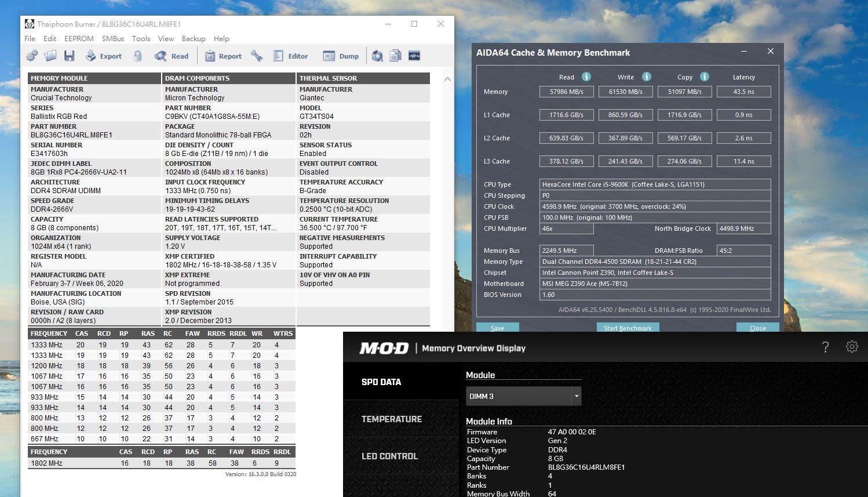Click the Memory Write 61530 MB/s field
This screenshot has width=868, height=497.
click(x=626, y=92)
